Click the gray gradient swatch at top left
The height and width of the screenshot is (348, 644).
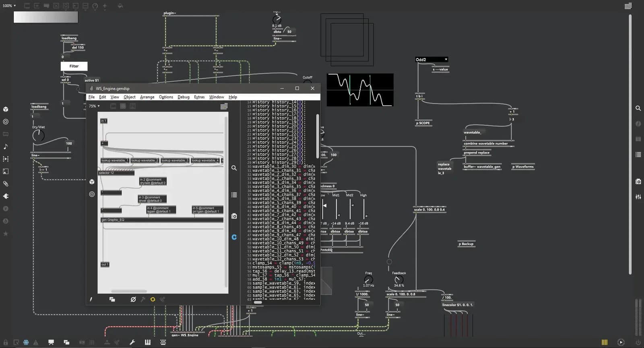coord(46,17)
